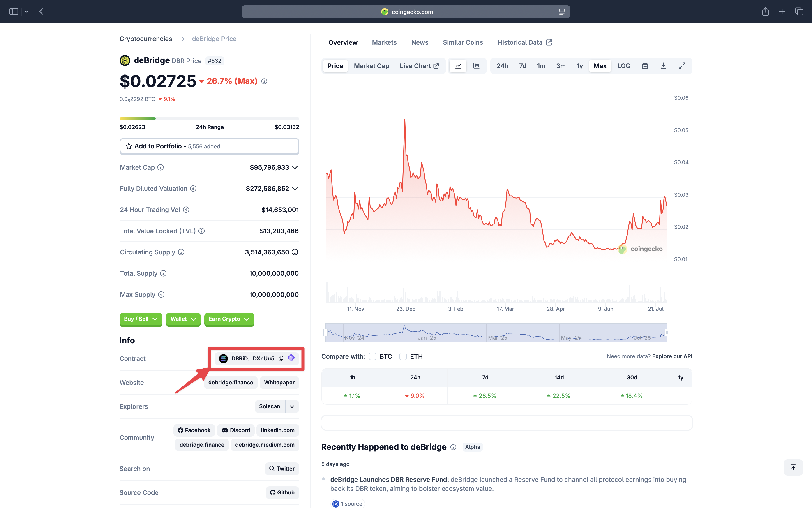Select the 1m chart range

tap(541, 66)
